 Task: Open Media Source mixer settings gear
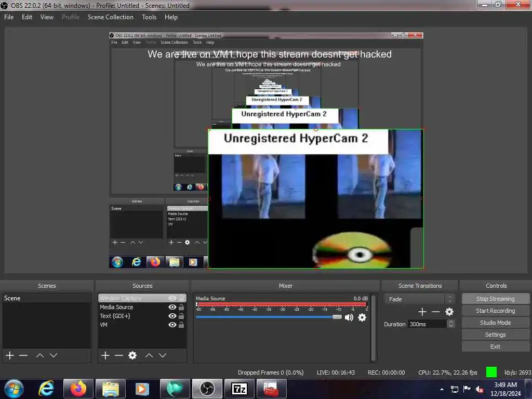(362, 317)
